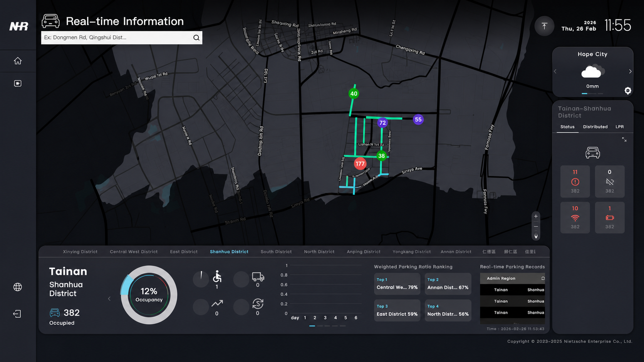This screenshot has height=362, width=644.
Task: Open the 11 alert warnings card
Action: pos(575,181)
